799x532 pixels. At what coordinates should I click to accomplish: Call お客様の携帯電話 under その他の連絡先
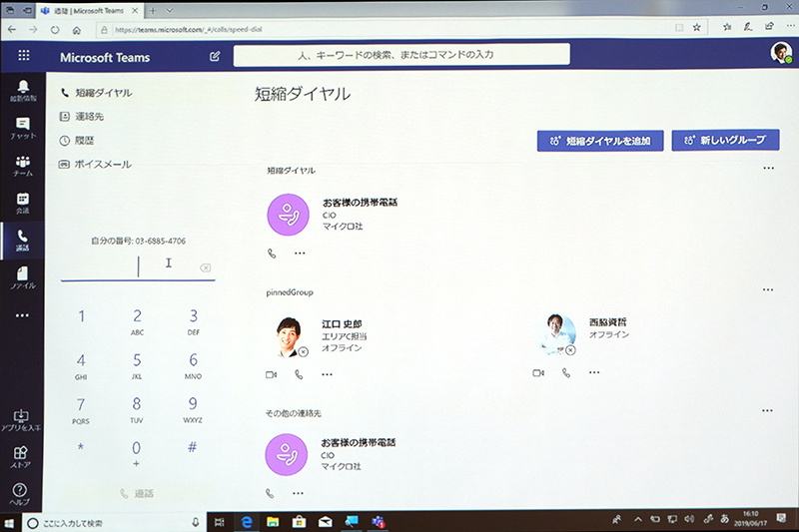pyautogui.click(x=270, y=493)
